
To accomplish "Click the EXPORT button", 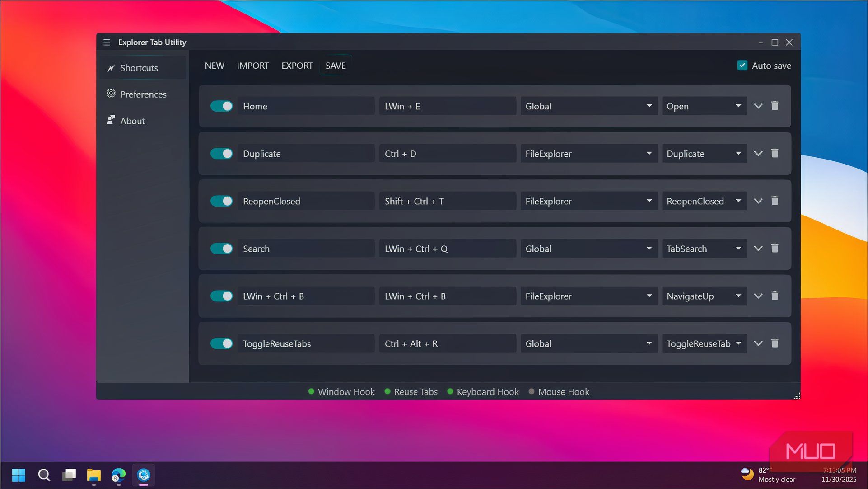I will pos(297,66).
